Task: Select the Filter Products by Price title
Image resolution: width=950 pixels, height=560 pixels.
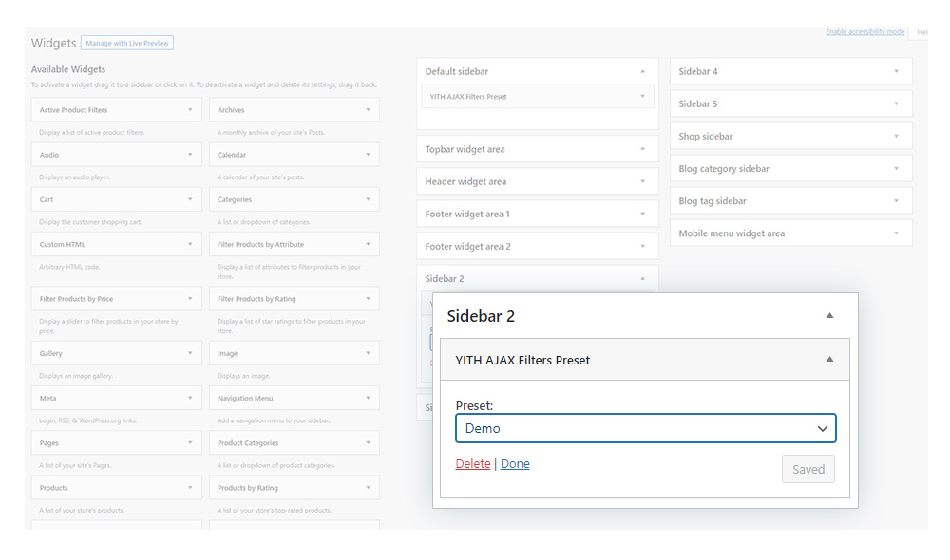Action: (76, 299)
